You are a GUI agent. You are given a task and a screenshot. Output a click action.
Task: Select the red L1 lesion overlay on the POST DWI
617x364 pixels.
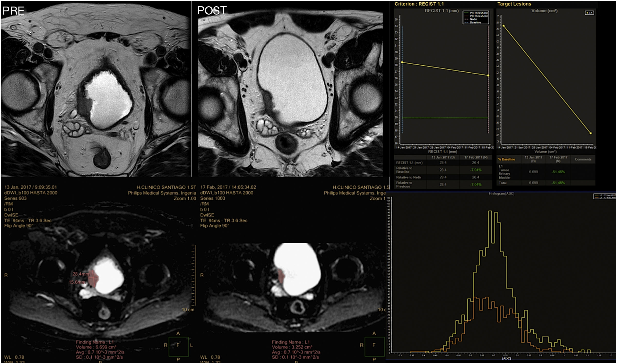click(x=281, y=276)
